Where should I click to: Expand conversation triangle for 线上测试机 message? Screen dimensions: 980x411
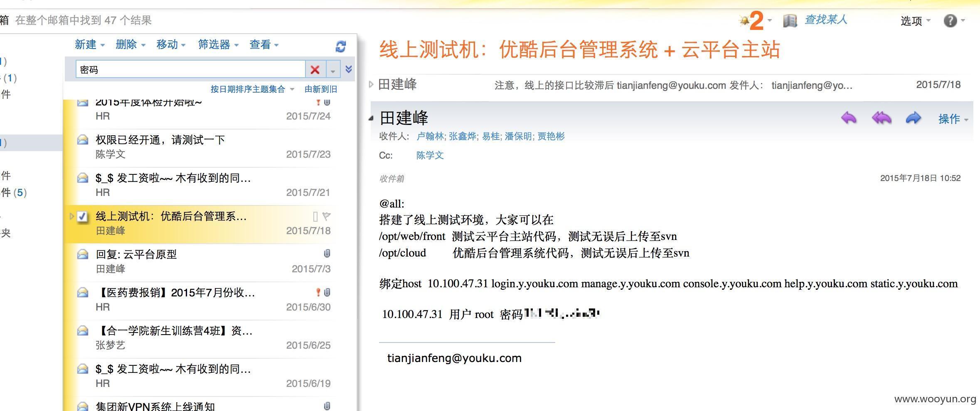[71, 216]
